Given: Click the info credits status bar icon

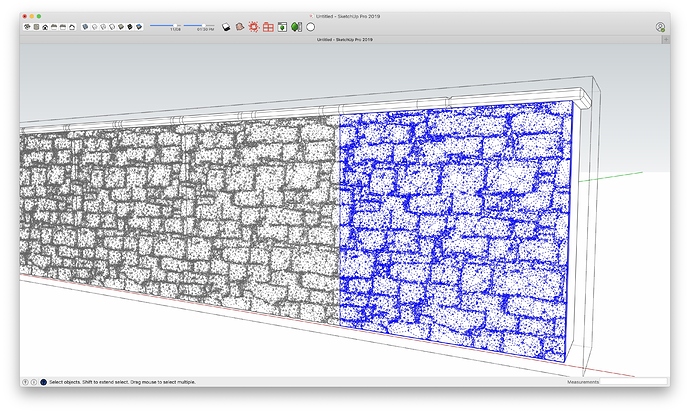Looking at the screenshot, I should (x=34, y=382).
